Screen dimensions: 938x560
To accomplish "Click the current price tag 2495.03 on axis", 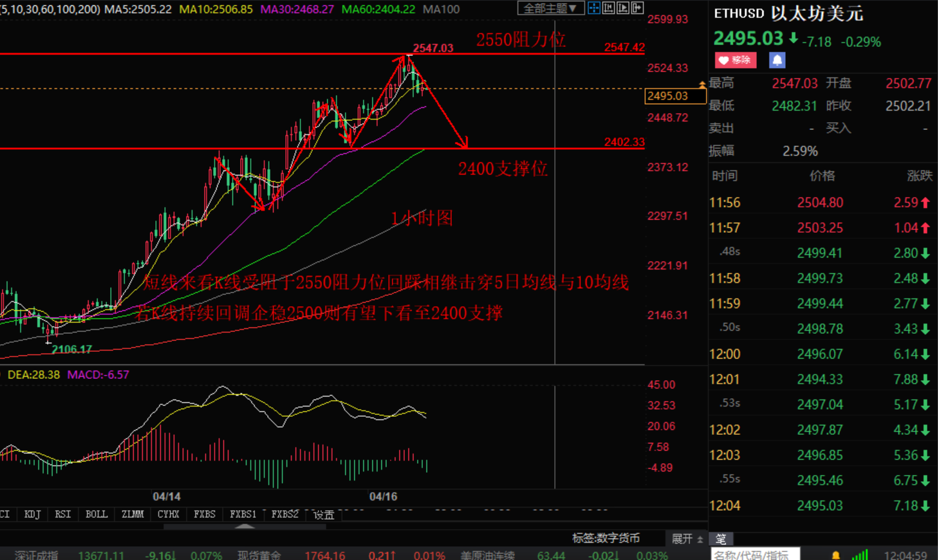I will (x=675, y=96).
